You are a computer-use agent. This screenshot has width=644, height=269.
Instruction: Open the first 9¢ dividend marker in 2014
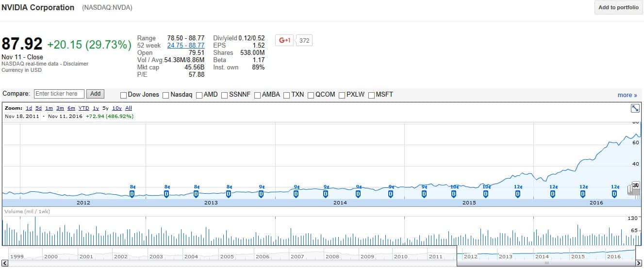tap(296, 194)
